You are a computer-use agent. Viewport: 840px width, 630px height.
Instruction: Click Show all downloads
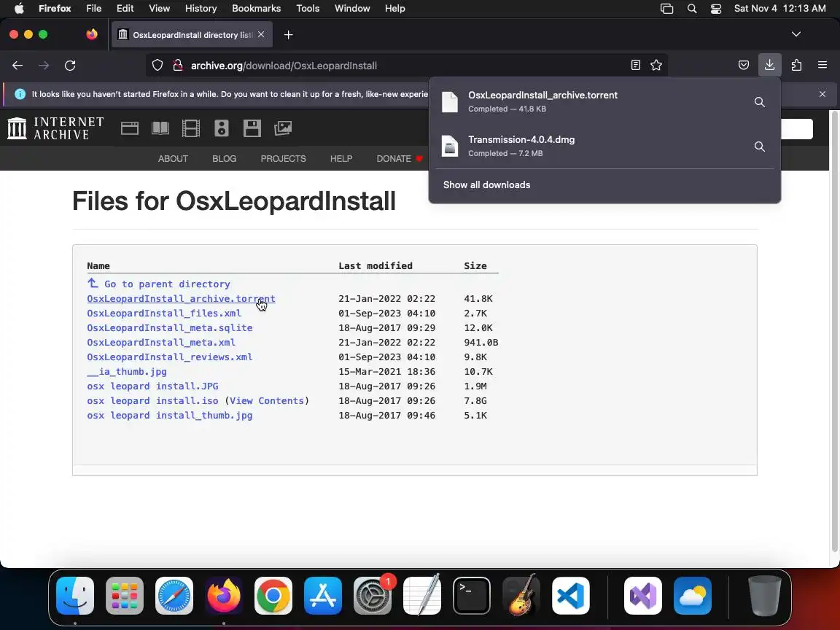pyautogui.click(x=486, y=184)
